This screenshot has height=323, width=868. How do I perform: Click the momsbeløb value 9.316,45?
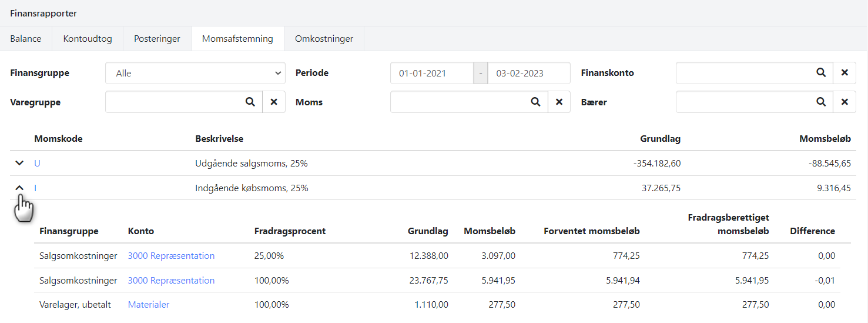point(833,188)
